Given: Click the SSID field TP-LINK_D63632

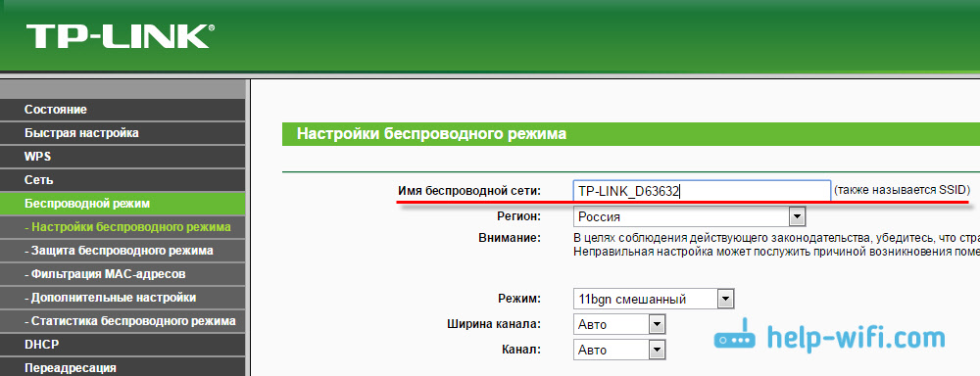Looking at the screenshot, I should click(x=702, y=191).
